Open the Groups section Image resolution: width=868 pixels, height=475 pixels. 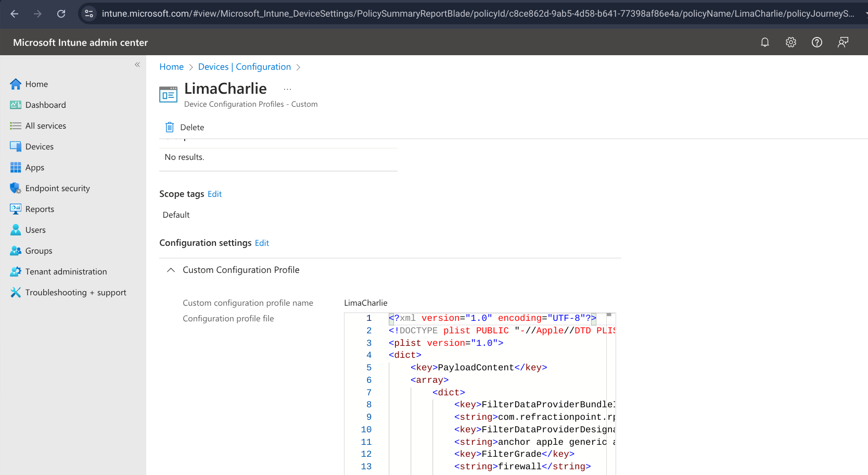tap(39, 251)
